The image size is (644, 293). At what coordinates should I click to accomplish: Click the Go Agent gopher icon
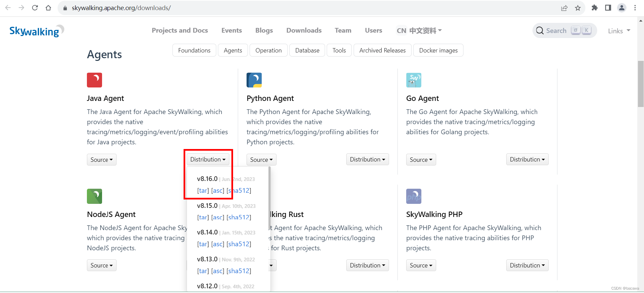point(414,80)
